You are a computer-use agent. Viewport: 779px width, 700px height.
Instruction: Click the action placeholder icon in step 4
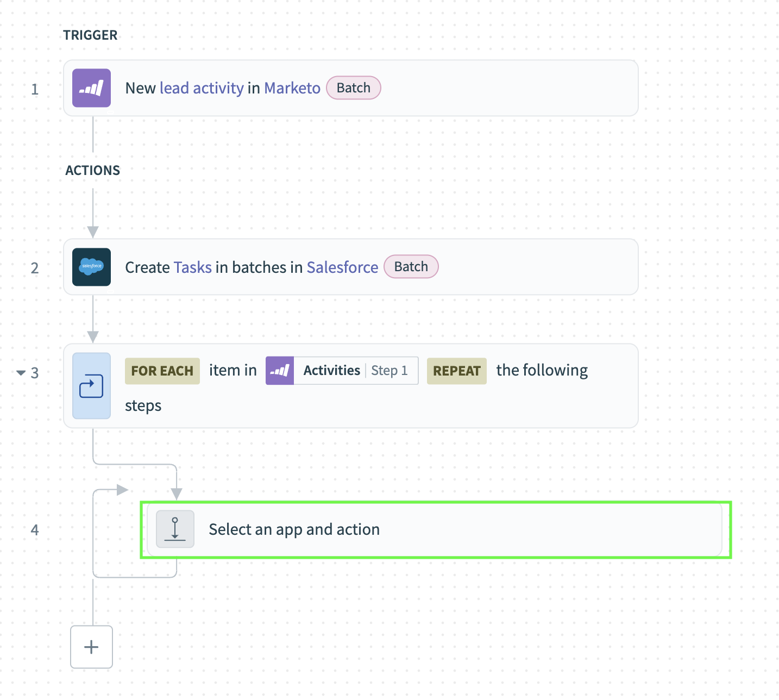point(175,529)
